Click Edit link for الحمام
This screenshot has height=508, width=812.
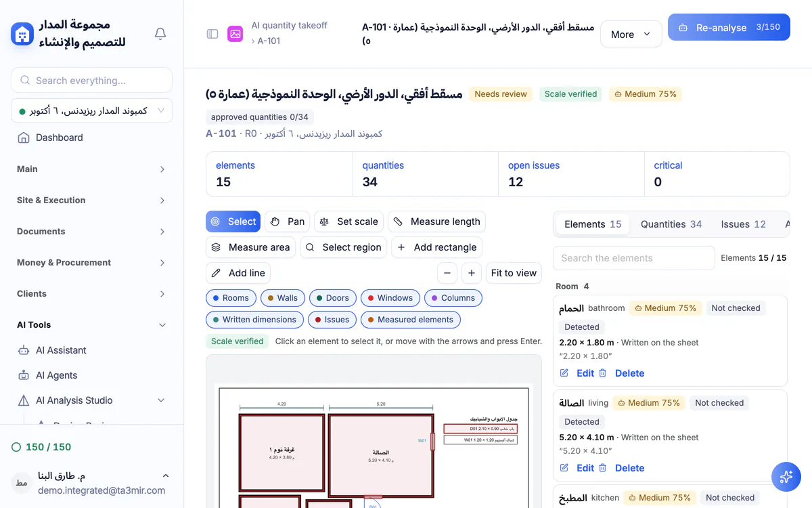point(585,373)
